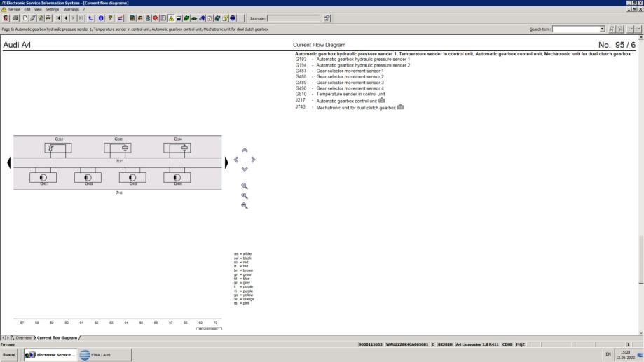Image resolution: width=644 pixels, height=362 pixels.
Task: Open the ? help menu
Action: (84, 9)
